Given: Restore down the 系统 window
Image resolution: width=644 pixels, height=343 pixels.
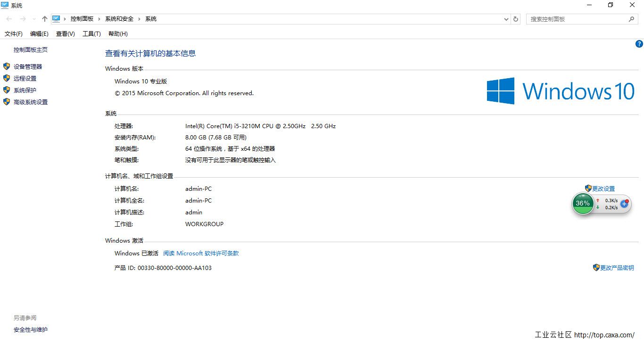Looking at the screenshot, I should point(611,5).
